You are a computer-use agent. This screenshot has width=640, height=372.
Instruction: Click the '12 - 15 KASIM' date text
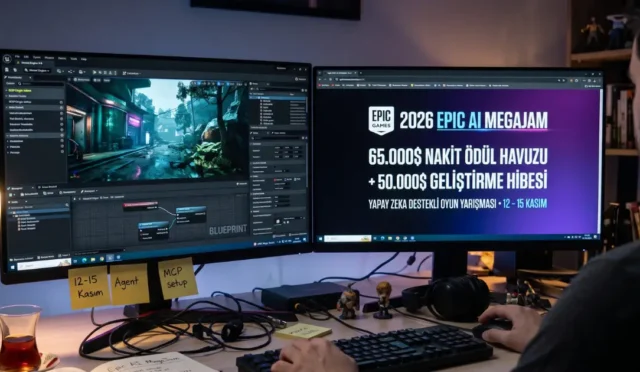coord(525,203)
